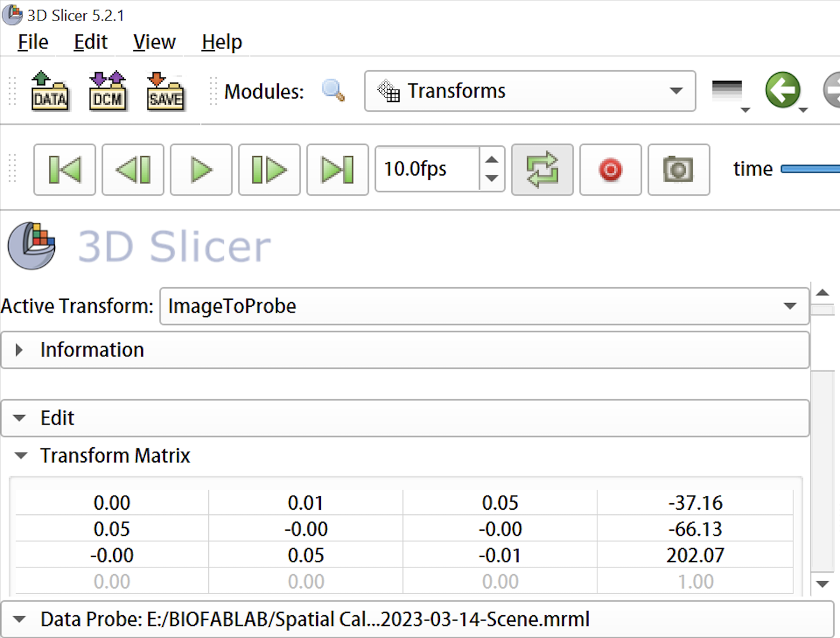Collapse the Data Probe section

pyautogui.click(x=417, y=619)
